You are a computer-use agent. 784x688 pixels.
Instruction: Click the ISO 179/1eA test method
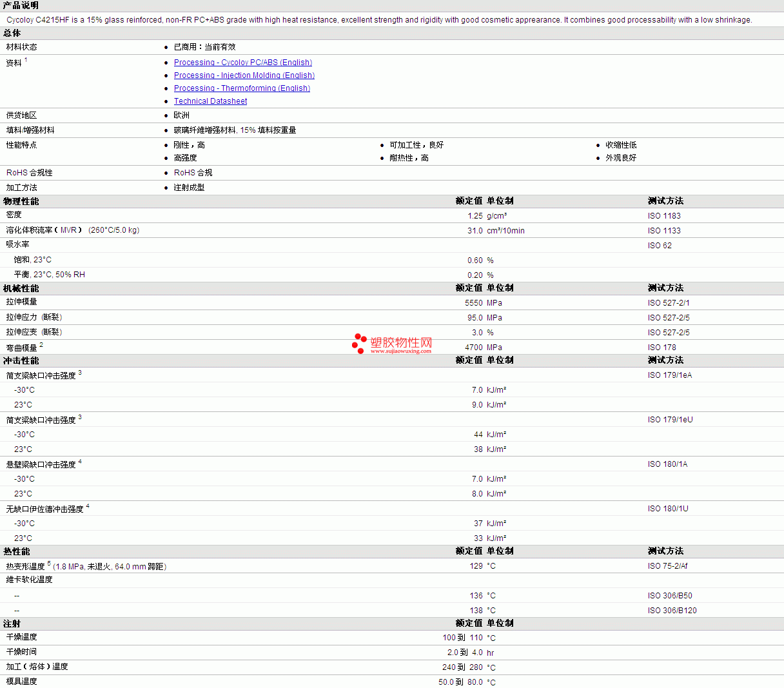tap(670, 375)
